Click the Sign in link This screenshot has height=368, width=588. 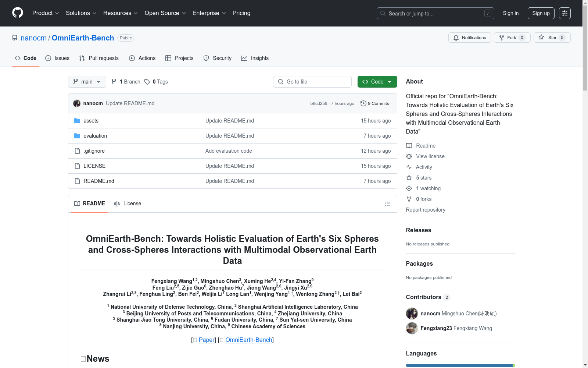511,13
